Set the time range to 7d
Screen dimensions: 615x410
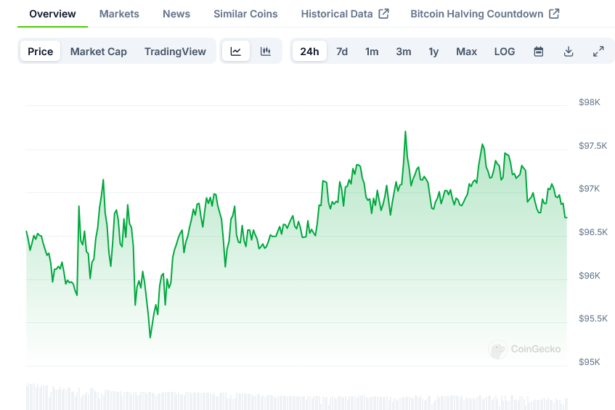(342, 52)
